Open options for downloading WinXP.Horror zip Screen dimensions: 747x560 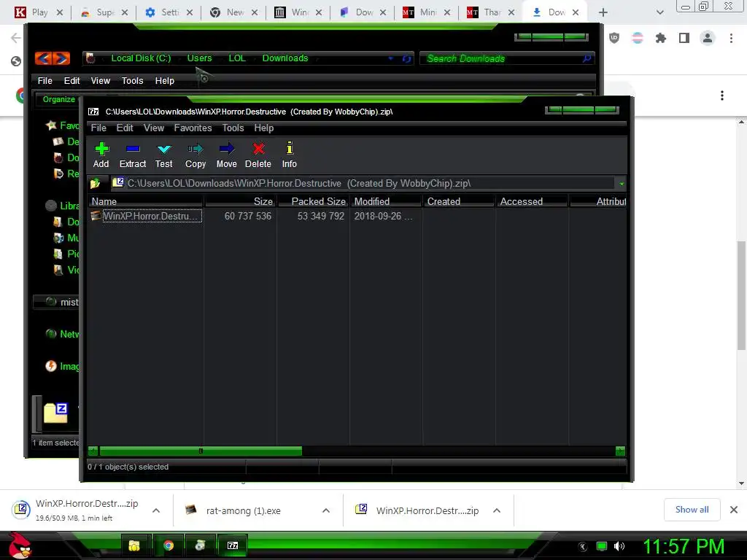click(156, 510)
